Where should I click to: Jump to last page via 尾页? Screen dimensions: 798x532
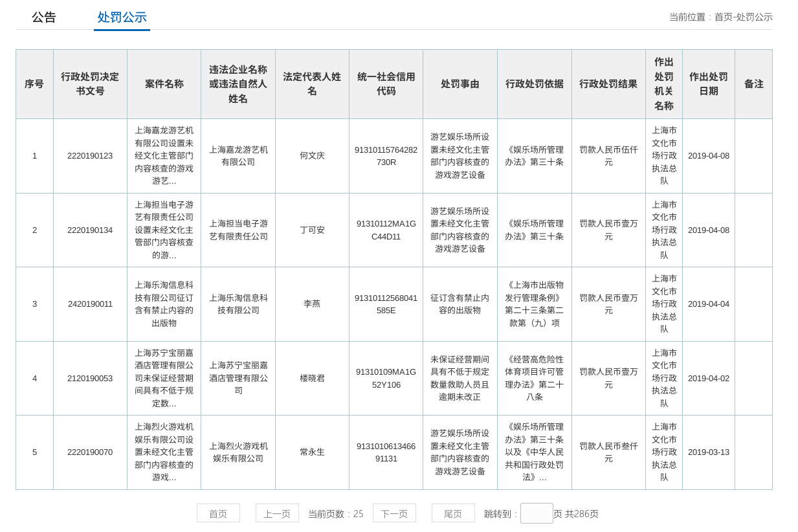[x=453, y=513]
